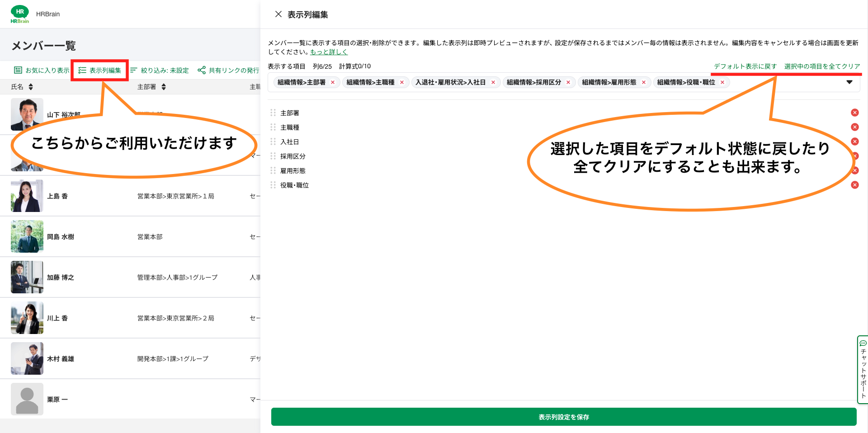This screenshot has height=433, width=868.
Task: Remove 組織情報>雇用形態 chip
Action: click(x=644, y=82)
